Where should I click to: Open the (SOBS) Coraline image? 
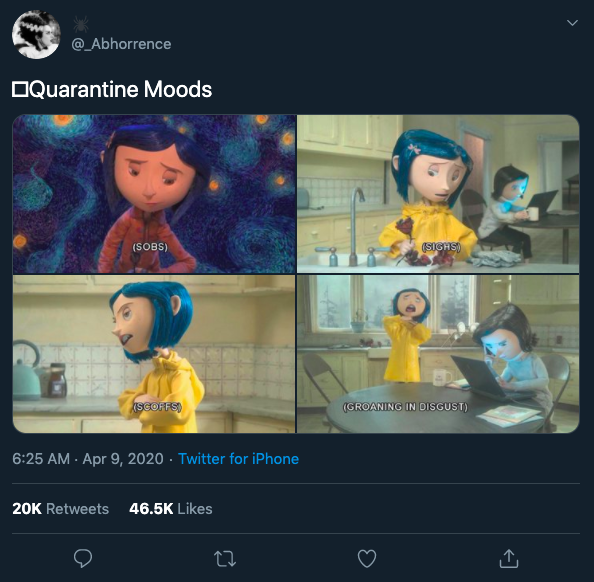coord(154,194)
